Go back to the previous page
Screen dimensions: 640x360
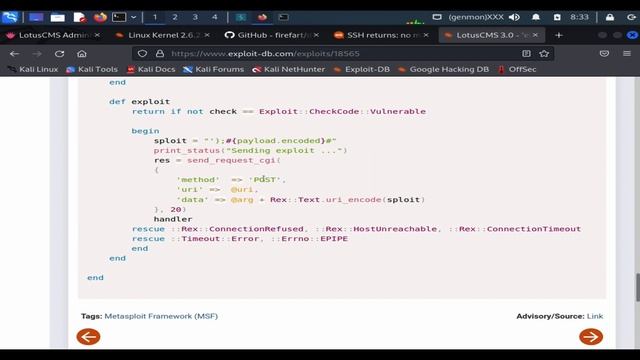tap(15, 53)
